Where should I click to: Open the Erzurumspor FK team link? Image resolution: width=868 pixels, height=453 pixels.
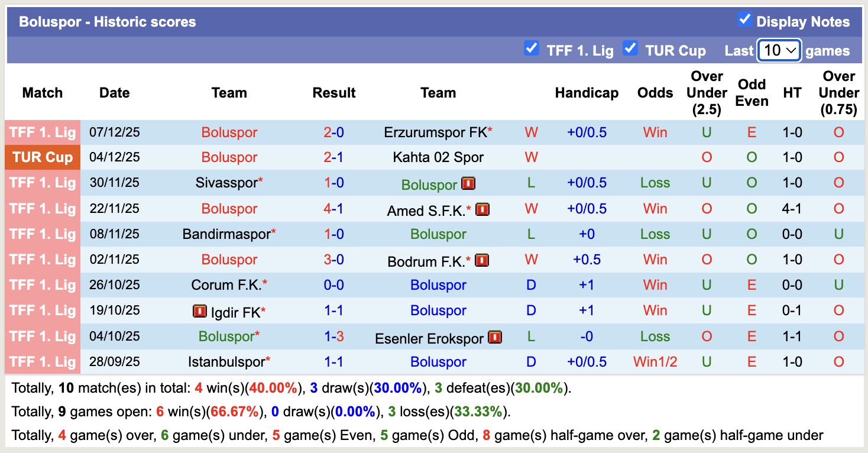point(435,132)
